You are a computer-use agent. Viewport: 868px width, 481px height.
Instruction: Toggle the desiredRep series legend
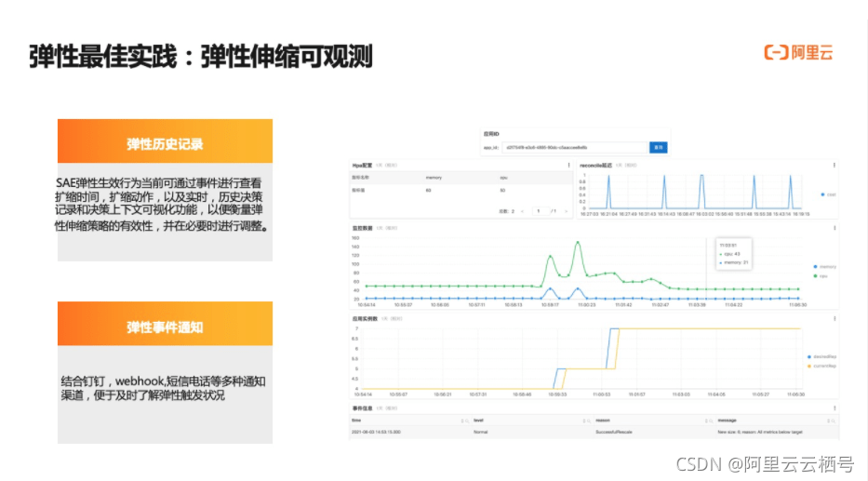822,356
